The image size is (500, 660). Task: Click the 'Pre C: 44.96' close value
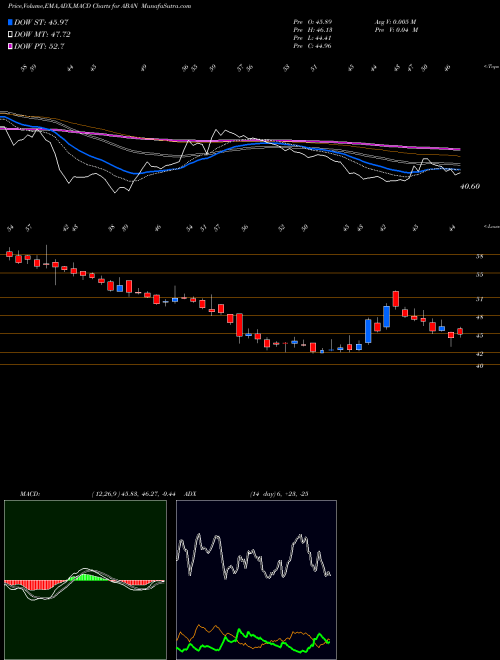313,46
